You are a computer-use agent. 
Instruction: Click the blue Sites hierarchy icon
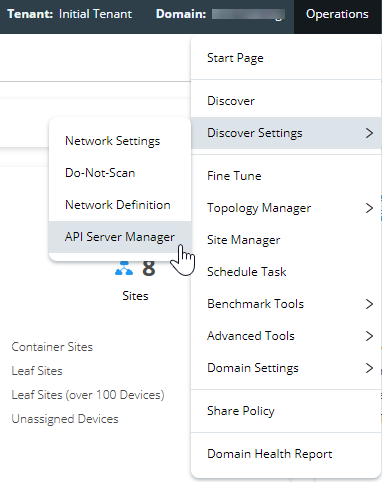[x=124, y=268]
